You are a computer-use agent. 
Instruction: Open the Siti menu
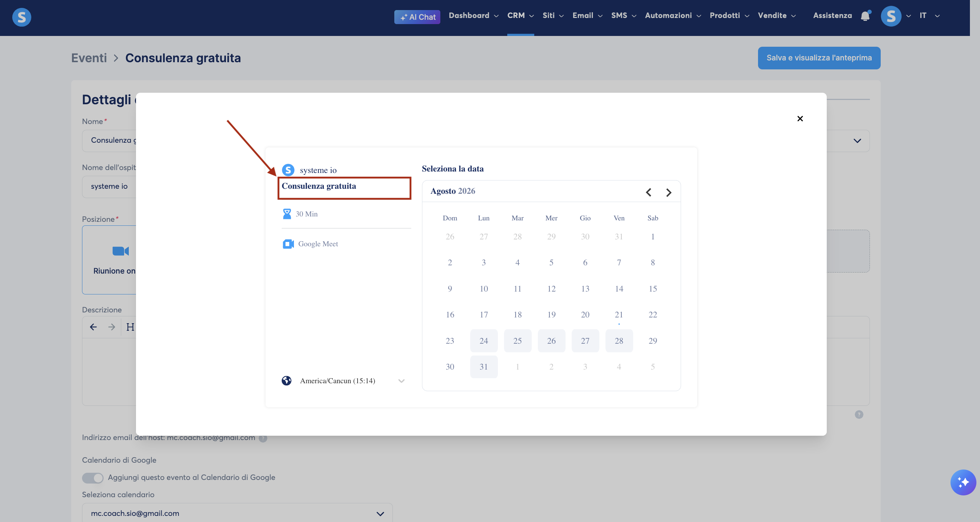click(553, 15)
